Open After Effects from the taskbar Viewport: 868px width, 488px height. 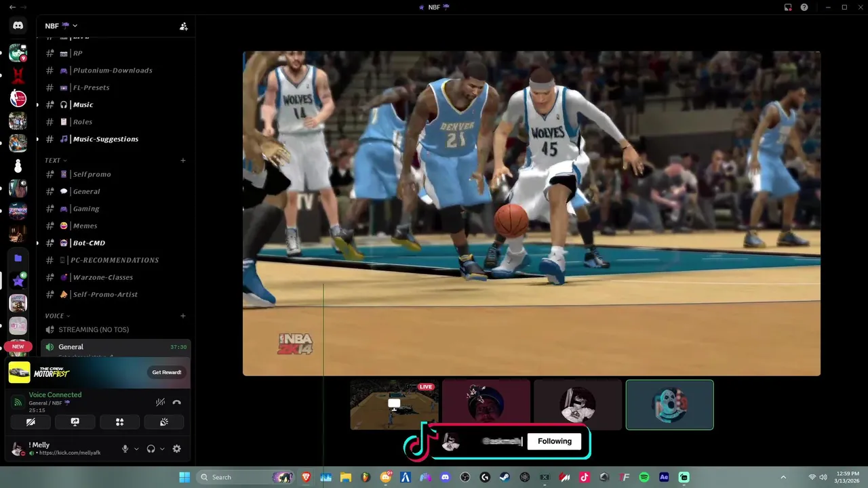pyautogui.click(x=664, y=477)
